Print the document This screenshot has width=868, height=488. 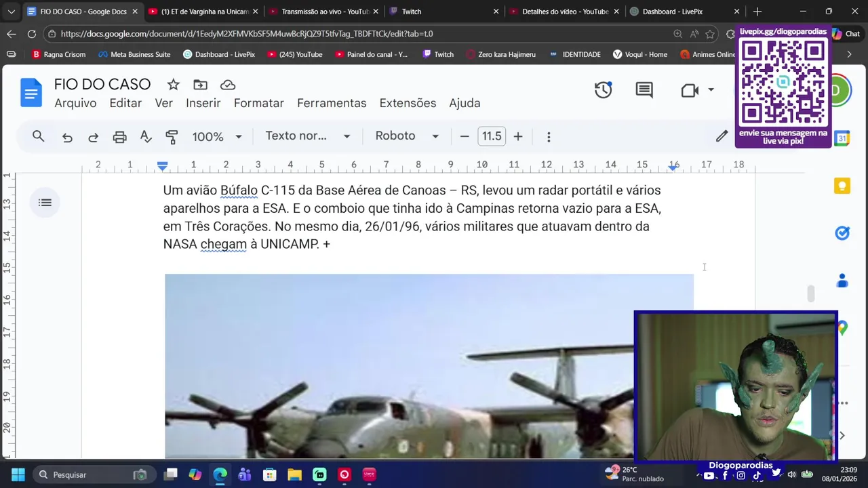[x=120, y=137]
